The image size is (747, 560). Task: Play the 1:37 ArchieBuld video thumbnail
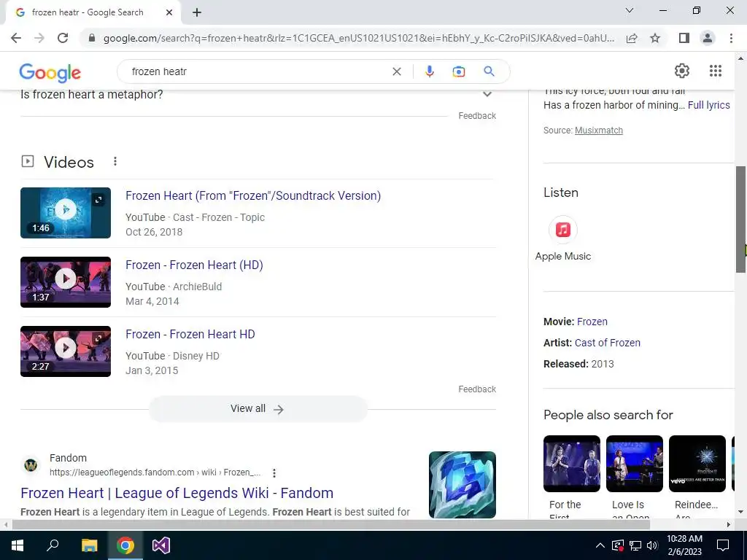point(66,282)
